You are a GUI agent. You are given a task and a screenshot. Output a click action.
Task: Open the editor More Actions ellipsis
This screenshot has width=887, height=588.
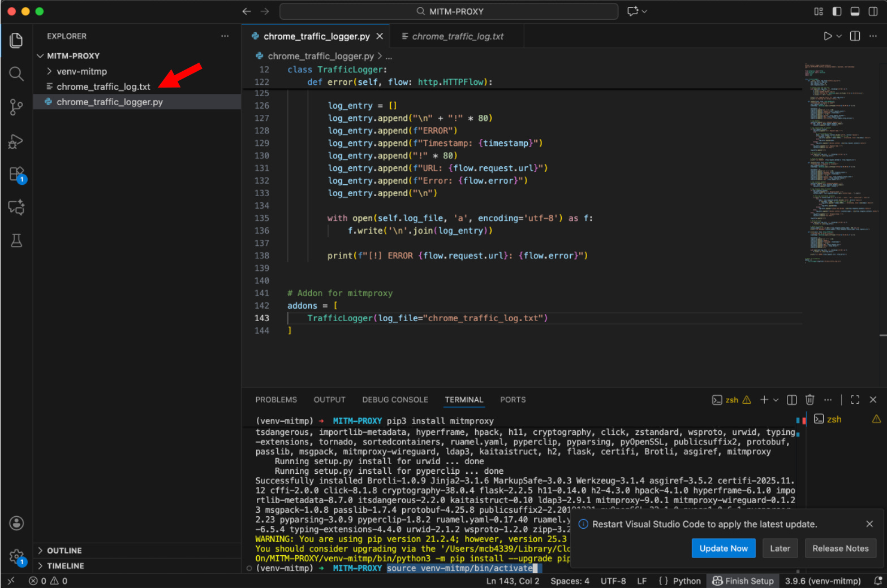pyautogui.click(x=873, y=36)
